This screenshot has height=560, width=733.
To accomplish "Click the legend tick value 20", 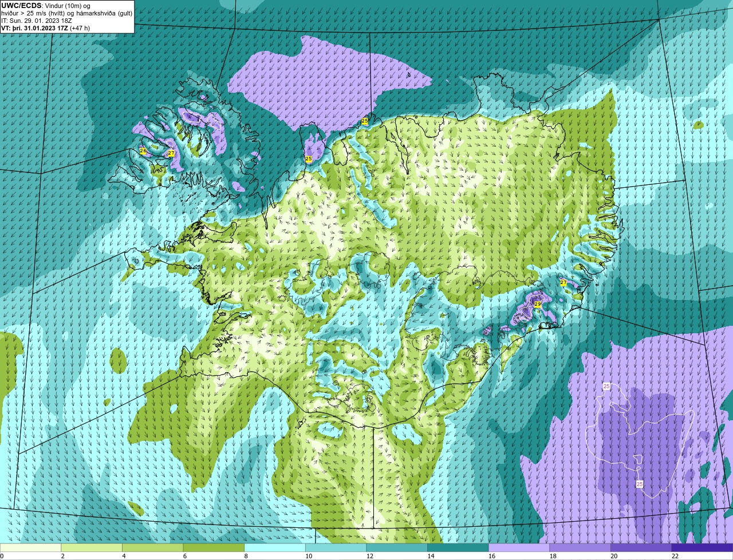I will [614, 556].
